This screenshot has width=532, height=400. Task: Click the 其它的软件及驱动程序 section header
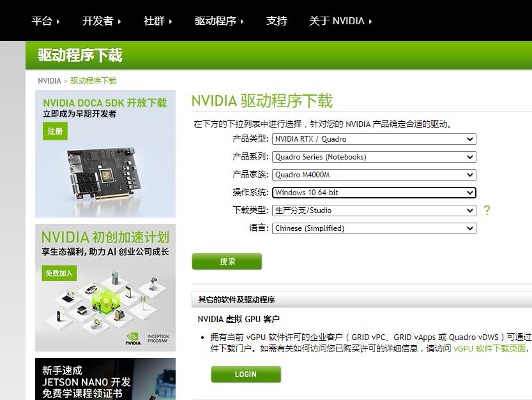click(x=236, y=300)
